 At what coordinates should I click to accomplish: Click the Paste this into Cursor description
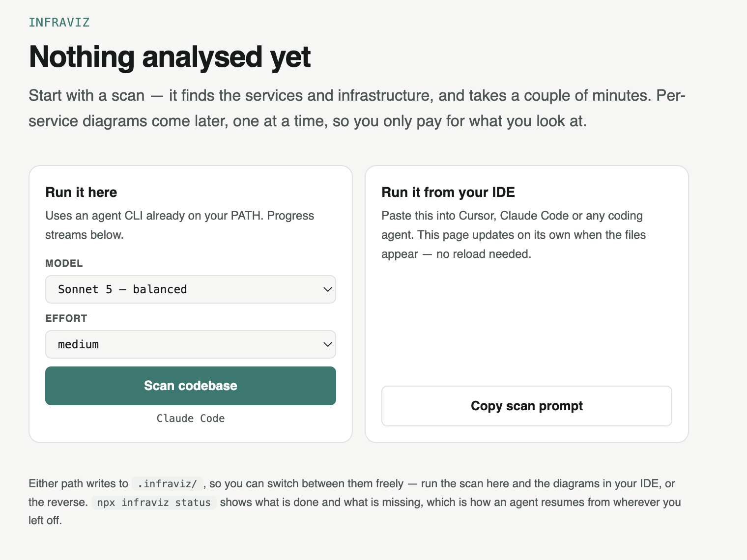pos(514,235)
